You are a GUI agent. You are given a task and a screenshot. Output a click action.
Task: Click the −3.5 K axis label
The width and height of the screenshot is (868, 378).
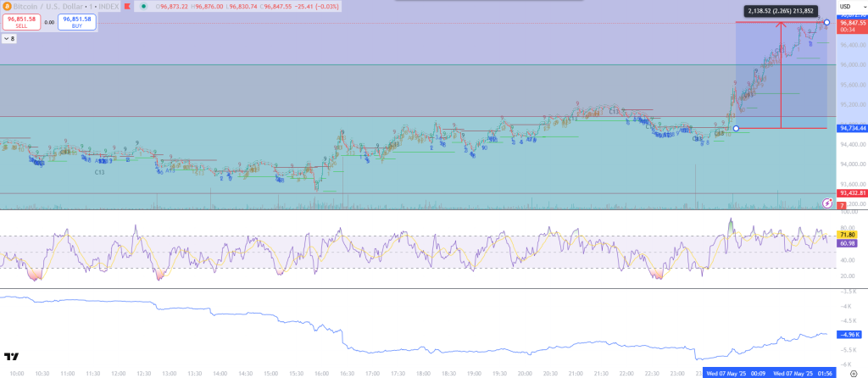849,291
